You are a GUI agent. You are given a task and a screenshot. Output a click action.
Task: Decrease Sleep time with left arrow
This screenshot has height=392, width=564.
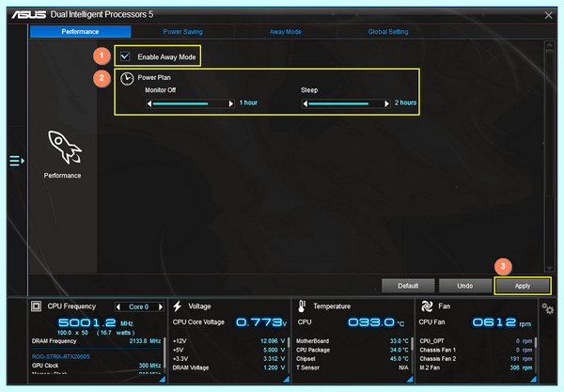point(305,104)
